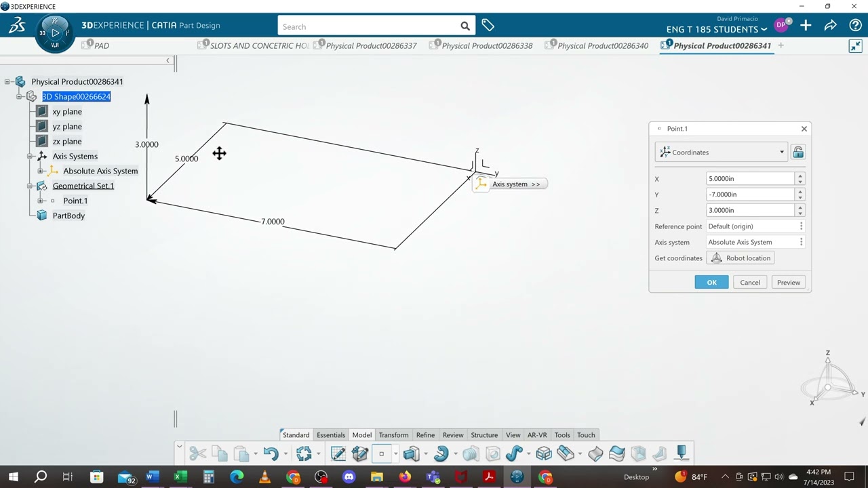Expand the Absolute Axis System node
The height and width of the screenshot is (488, 868).
point(41,171)
